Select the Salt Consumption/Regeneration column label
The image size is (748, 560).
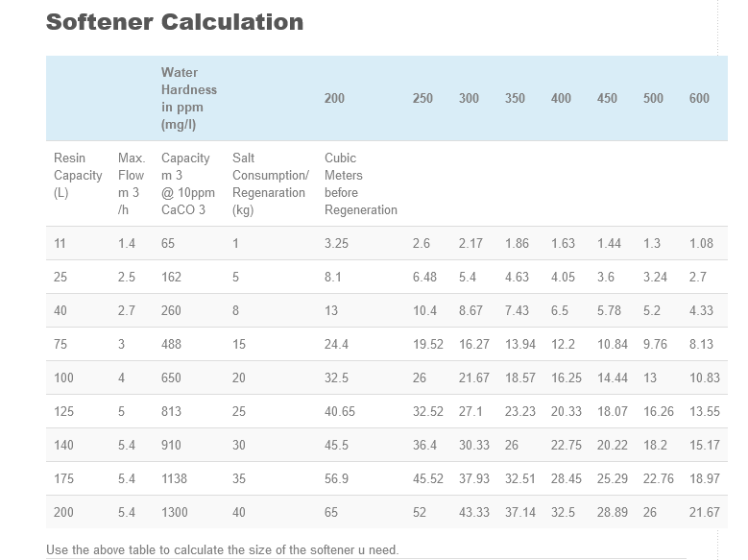(270, 183)
